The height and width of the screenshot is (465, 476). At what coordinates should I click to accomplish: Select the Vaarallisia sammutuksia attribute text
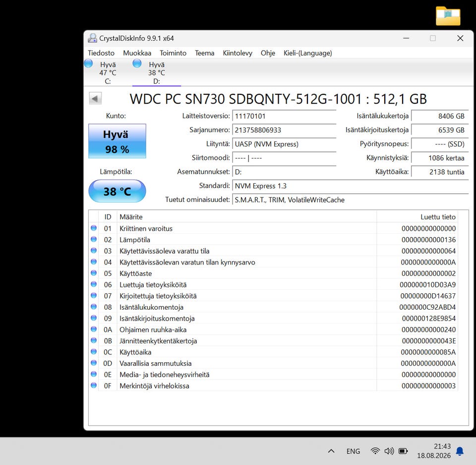pyautogui.click(x=155, y=363)
